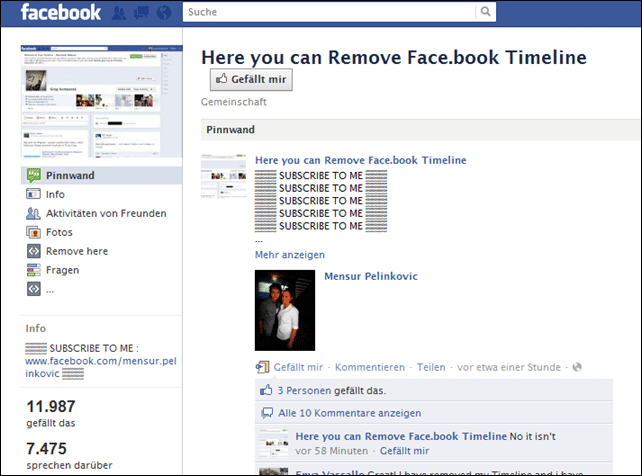
Task: Open post title link Here you can Remove Face.book Timeline
Action: tap(361, 160)
